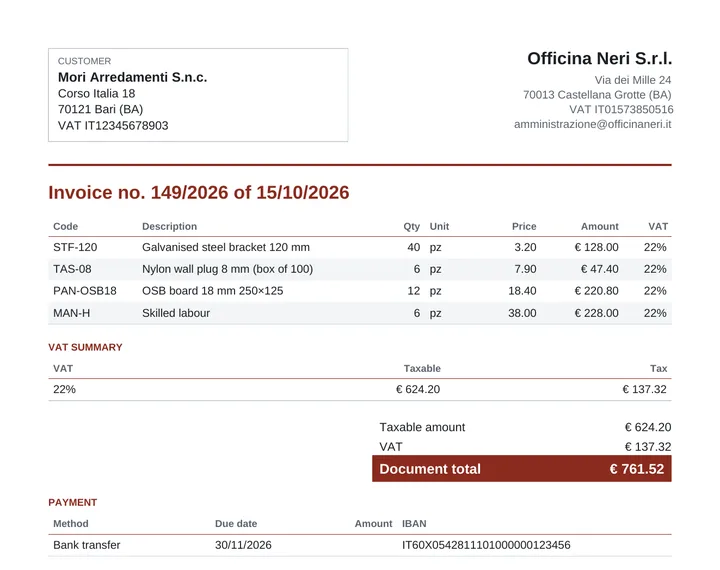Click 70121 Bari (BA)
Image resolution: width=720 pixels, height=570 pixels.
[101, 109]
